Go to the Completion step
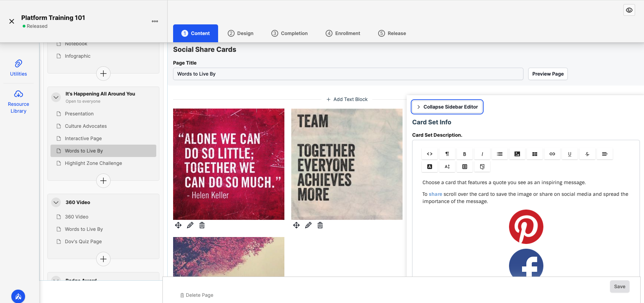644x303 pixels. click(x=290, y=33)
